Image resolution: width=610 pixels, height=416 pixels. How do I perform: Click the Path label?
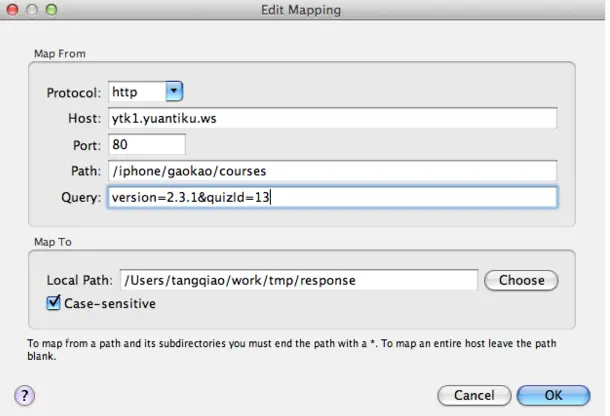point(86,171)
